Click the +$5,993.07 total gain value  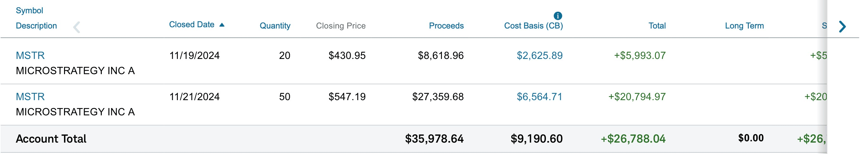tap(639, 55)
